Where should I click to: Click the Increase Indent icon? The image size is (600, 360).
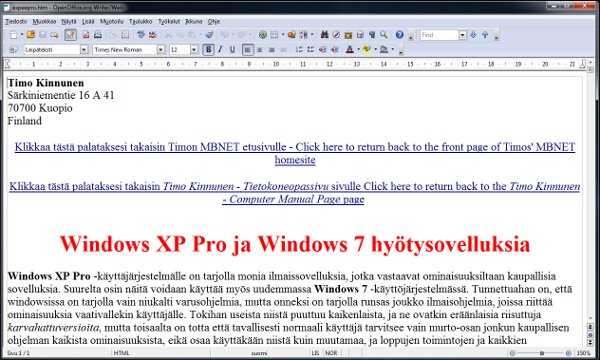(334, 49)
